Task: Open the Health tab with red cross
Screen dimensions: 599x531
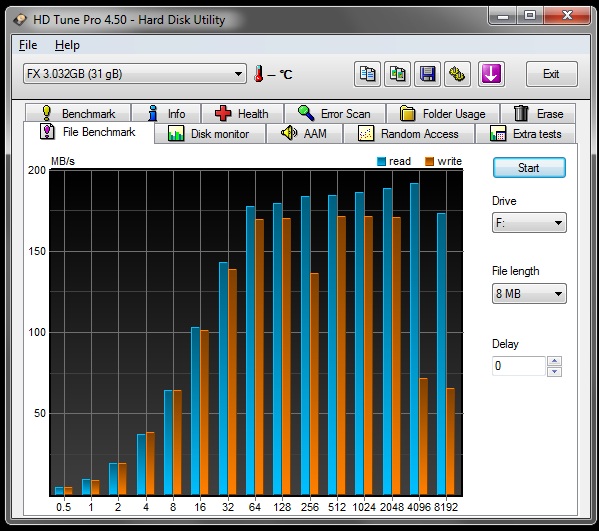Action: (242, 113)
